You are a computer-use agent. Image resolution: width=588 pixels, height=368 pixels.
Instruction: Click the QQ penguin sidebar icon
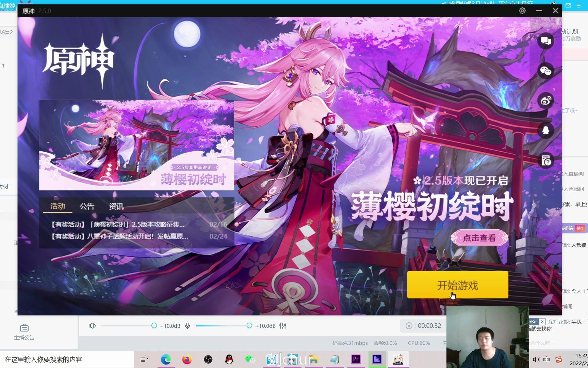[x=546, y=131]
